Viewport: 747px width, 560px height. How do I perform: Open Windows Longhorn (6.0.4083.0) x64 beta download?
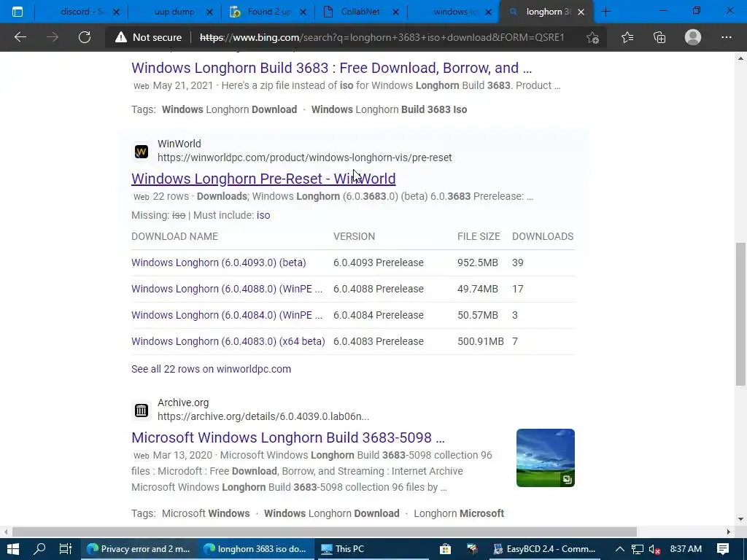228,341
